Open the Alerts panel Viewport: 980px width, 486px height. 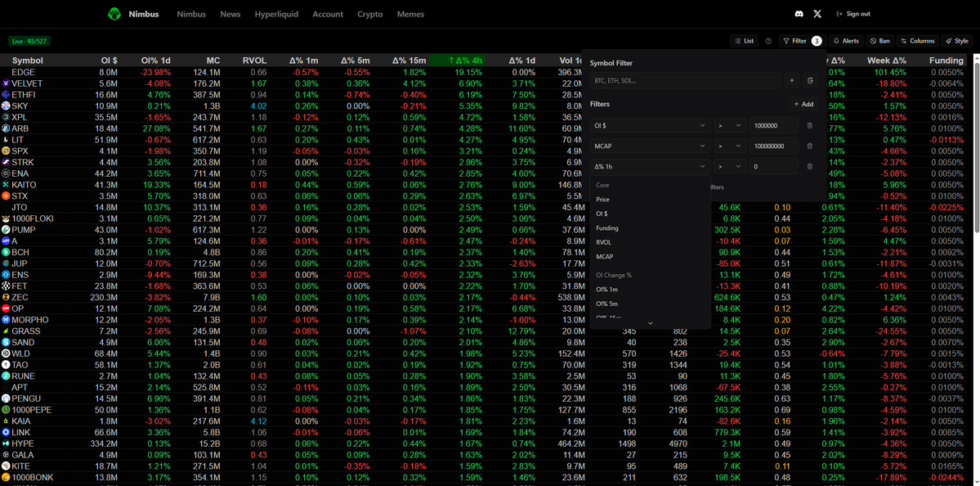(x=846, y=41)
